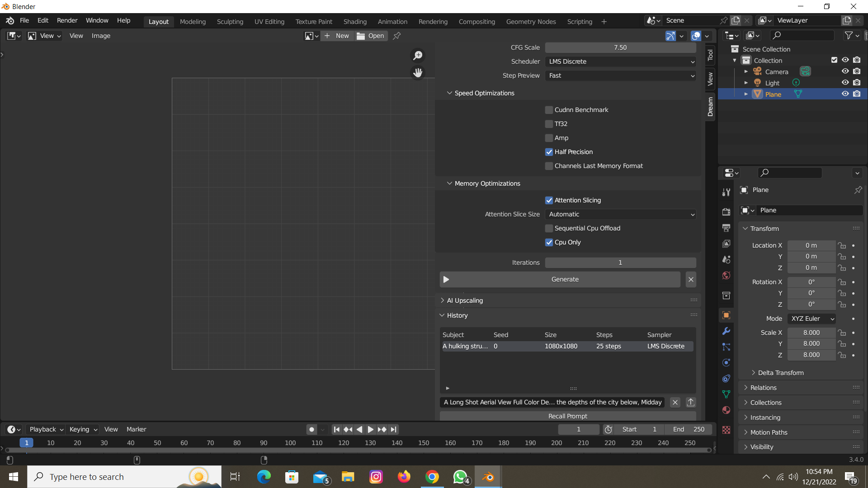This screenshot has height=488, width=868.
Task: Click the Chrome icon in taskbar
Action: pos(432,477)
